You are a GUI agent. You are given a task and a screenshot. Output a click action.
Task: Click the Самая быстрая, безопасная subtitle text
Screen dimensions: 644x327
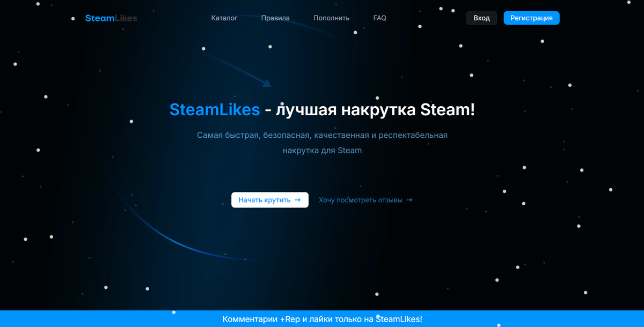pos(322,143)
